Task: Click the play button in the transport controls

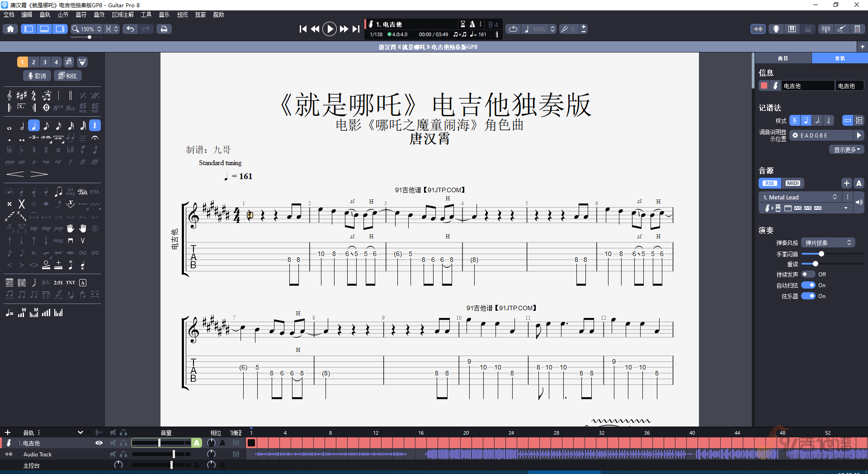Action: (330, 29)
